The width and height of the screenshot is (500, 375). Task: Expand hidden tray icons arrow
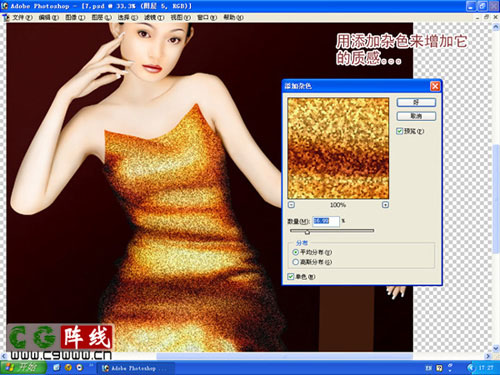click(470, 368)
